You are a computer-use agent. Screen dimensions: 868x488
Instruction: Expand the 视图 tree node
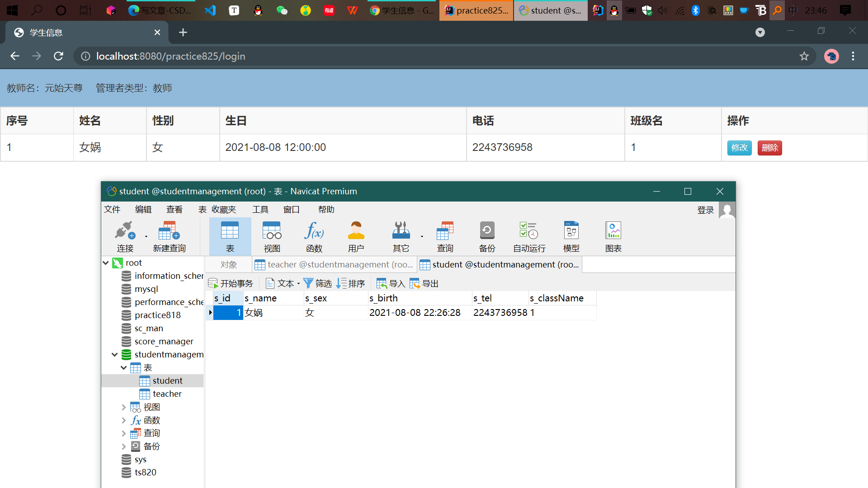[124, 407]
